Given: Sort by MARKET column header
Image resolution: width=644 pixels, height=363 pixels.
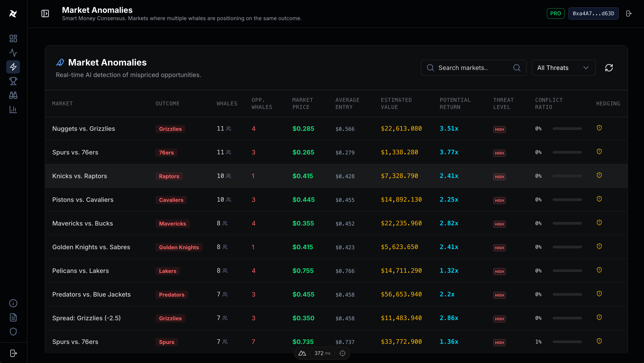Looking at the screenshot, I should coord(62,103).
